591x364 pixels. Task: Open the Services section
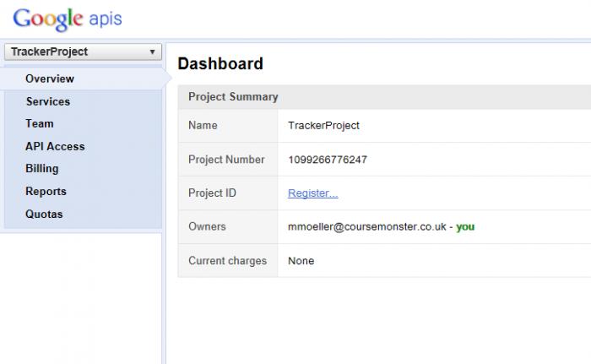tap(48, 101)
